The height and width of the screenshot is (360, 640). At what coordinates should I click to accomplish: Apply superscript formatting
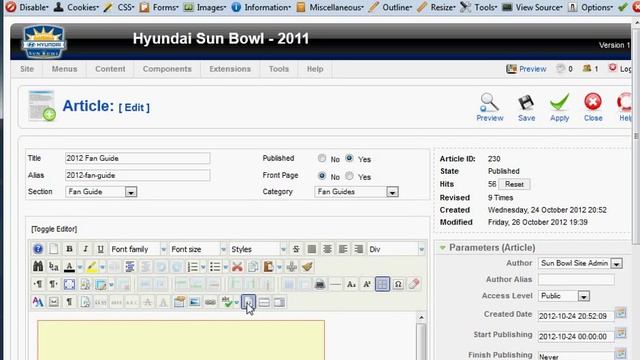click(x=367, y=284)
